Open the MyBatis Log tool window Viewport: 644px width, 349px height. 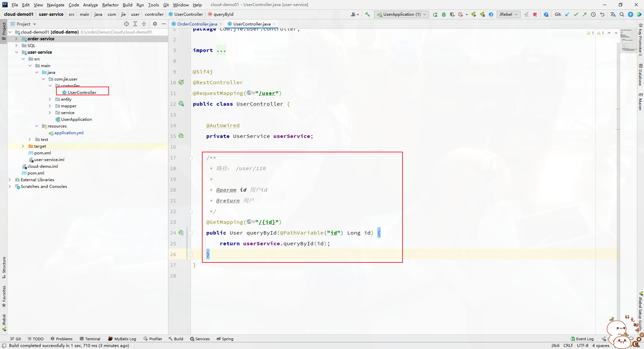point(122,339)
